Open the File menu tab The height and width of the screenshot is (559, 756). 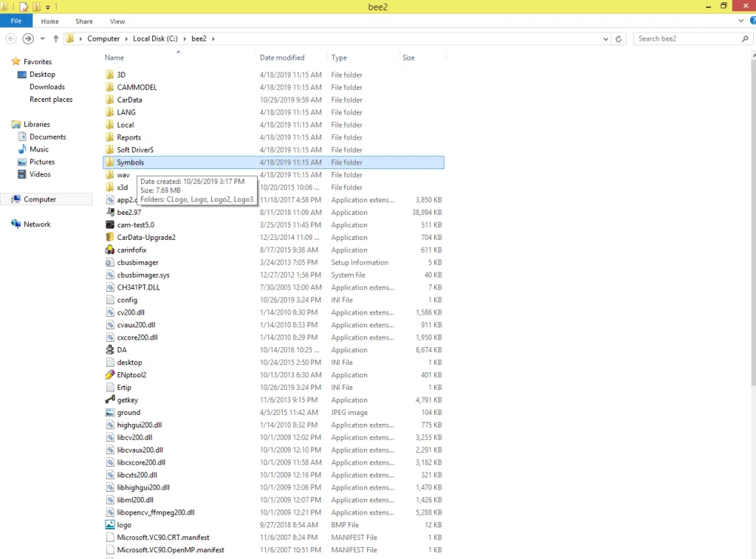(16, 21)
